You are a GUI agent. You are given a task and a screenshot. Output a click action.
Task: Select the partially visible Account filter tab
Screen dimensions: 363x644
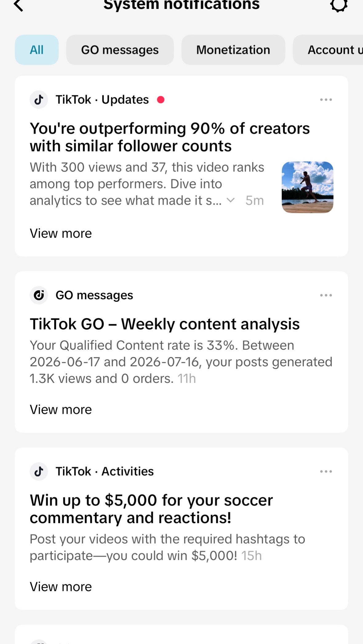click(x=328, y=50)
